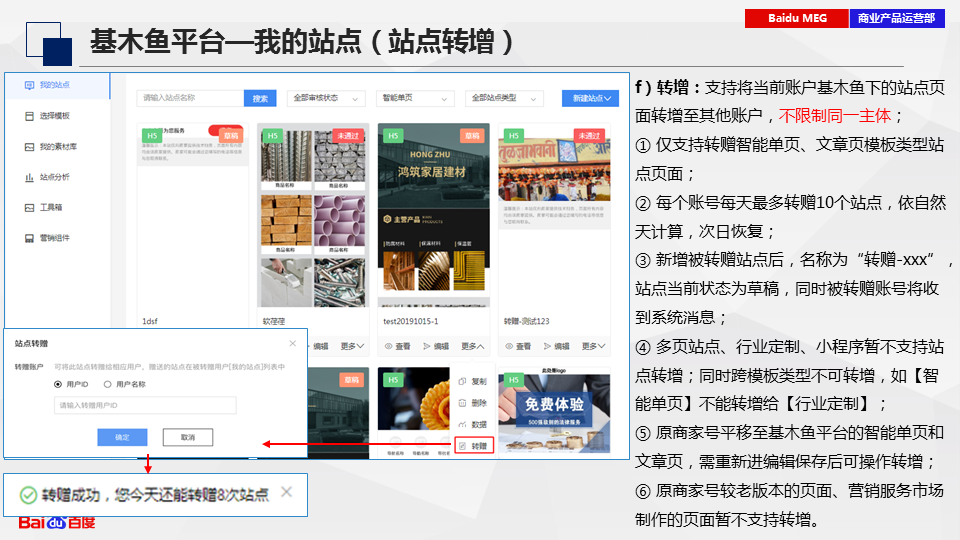Click the text 不限制同一主体
Screen dimensions: 960x540
834,116
